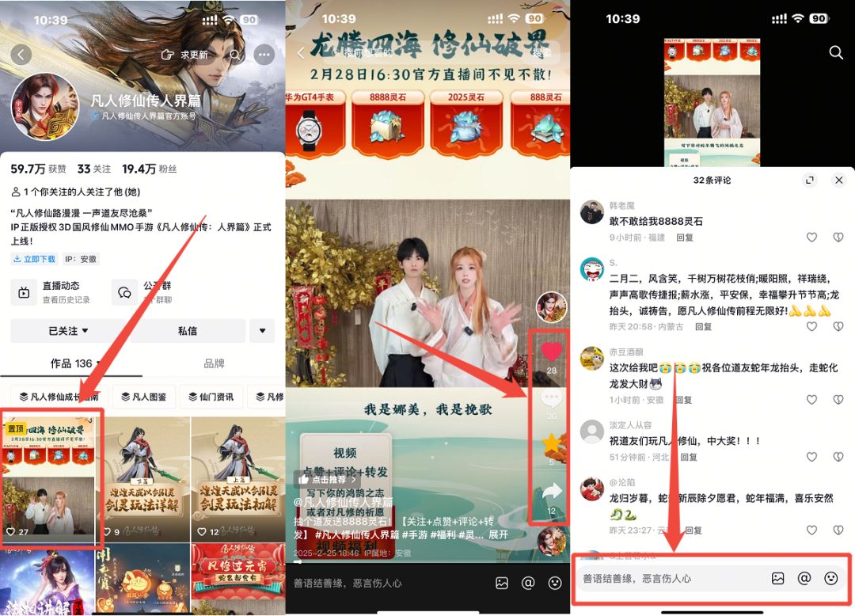Tap the @凡人修仙传人界篇 author name
The width and height of the screenshot is (855, 616).
click(343, 501)
